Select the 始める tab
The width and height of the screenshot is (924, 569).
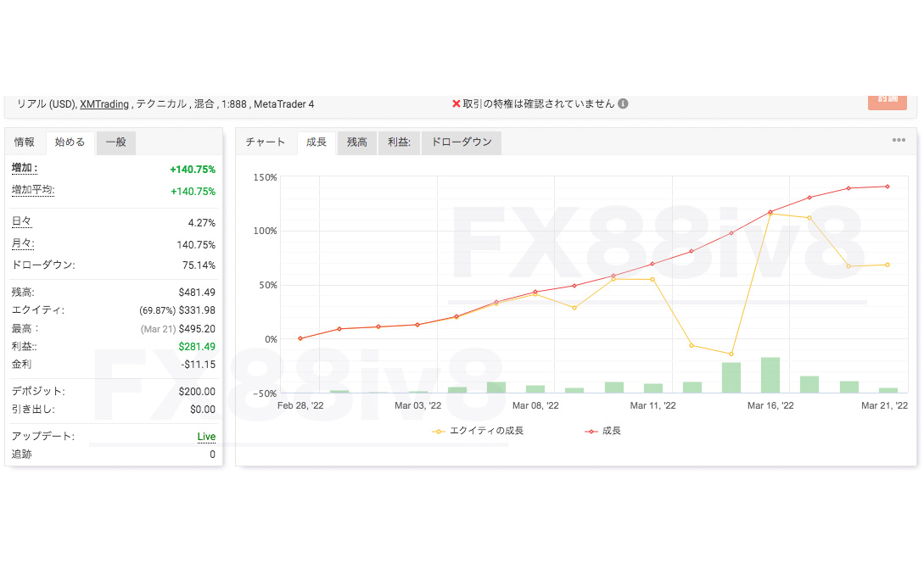click(x=70, y=142)
